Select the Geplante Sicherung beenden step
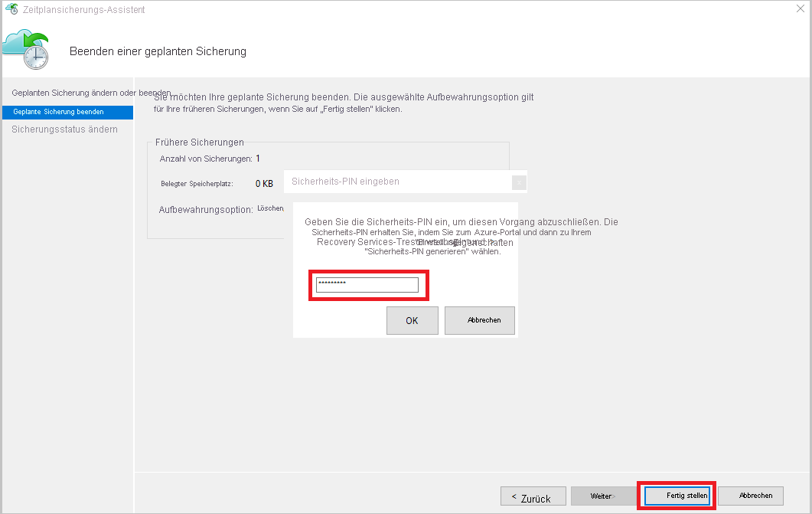Screen dimensions: 812x514 [67, 112]
